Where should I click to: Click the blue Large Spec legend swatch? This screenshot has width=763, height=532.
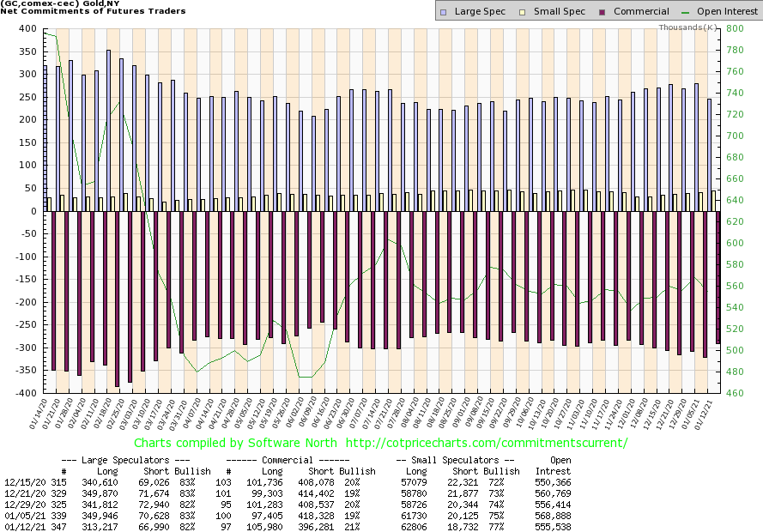pos(442,12)
